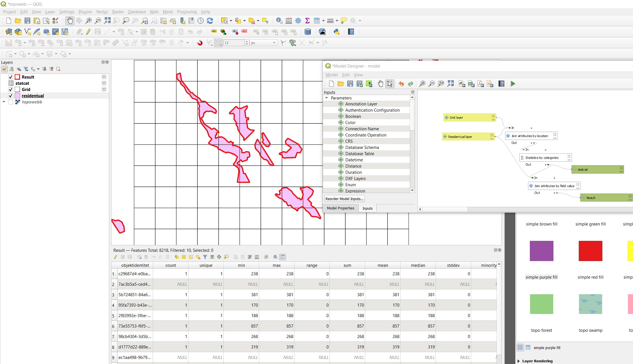Click the Reorder Model Inputs button

344,198
